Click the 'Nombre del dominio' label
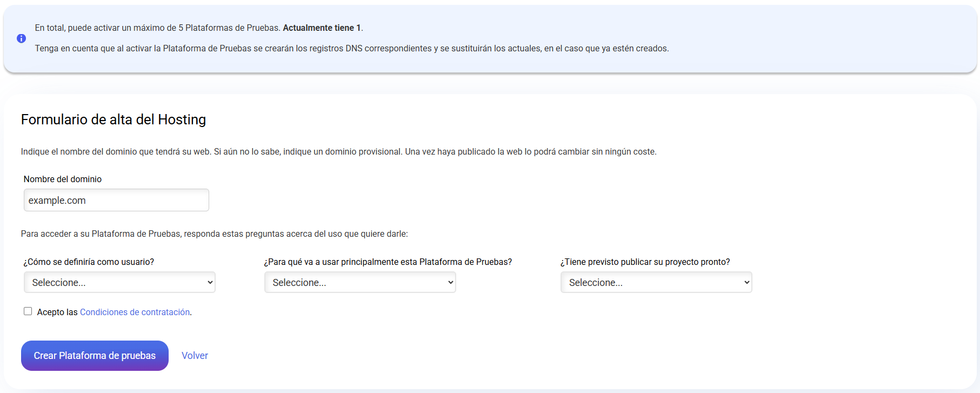 click(63, 179)
